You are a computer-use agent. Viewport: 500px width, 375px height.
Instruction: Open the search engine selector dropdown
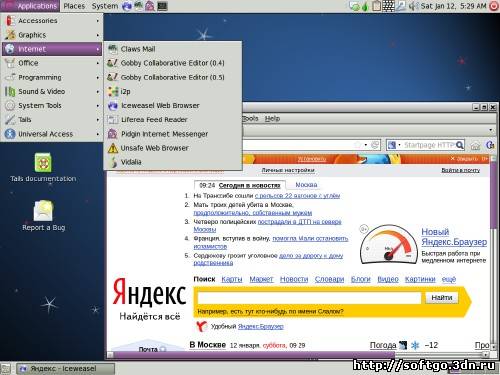click(394, 145)
